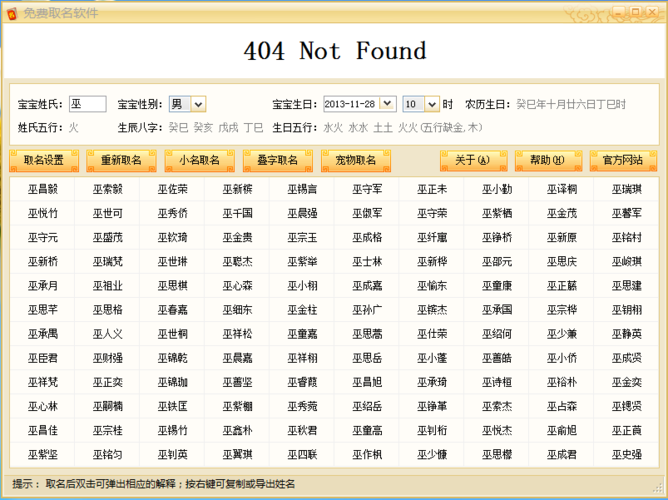Select the name 巫傲军
The height and width of the screenshot is (500, 668).
tap(367, 213)
